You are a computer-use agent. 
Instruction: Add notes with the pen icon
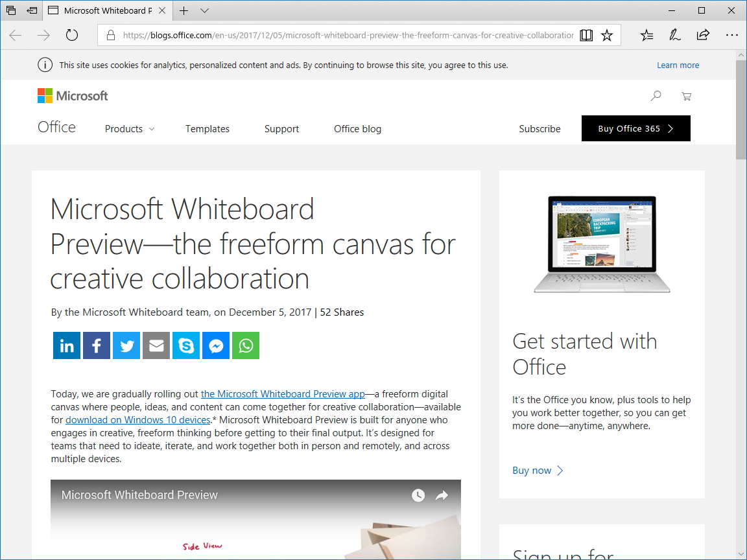coord(674,35)
